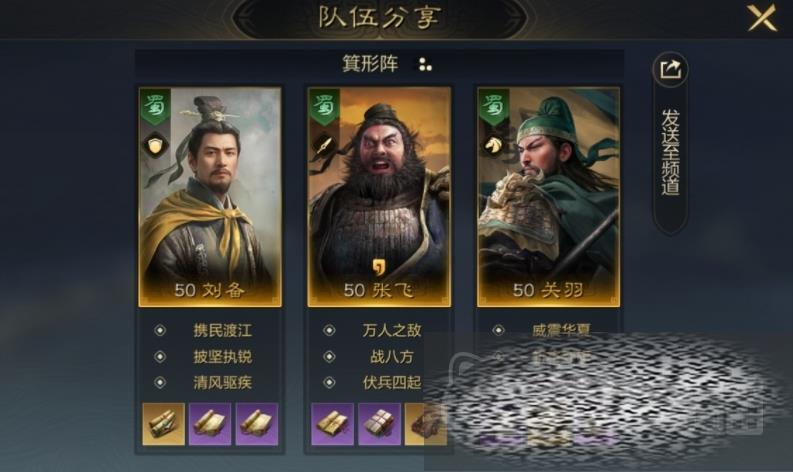Click 刘备's gold bamboo scroll item
793x472 pixels.
163,424
